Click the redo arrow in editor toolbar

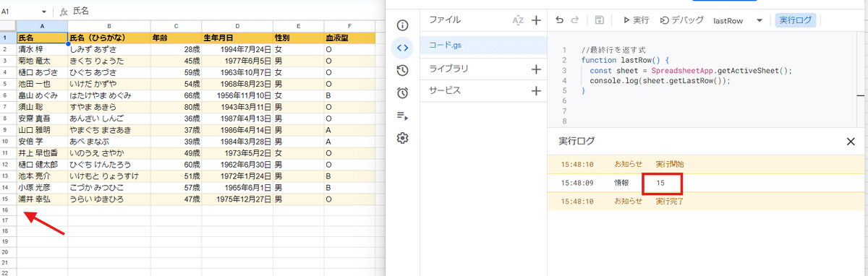[576, 20]
